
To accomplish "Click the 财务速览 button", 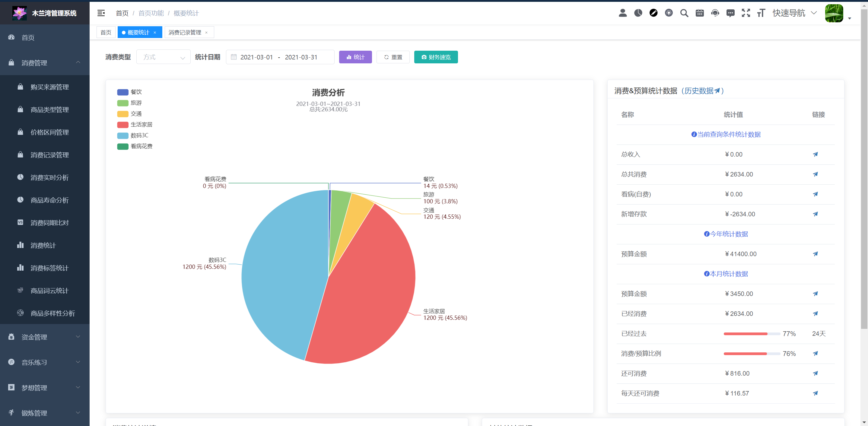I will 436,57.
